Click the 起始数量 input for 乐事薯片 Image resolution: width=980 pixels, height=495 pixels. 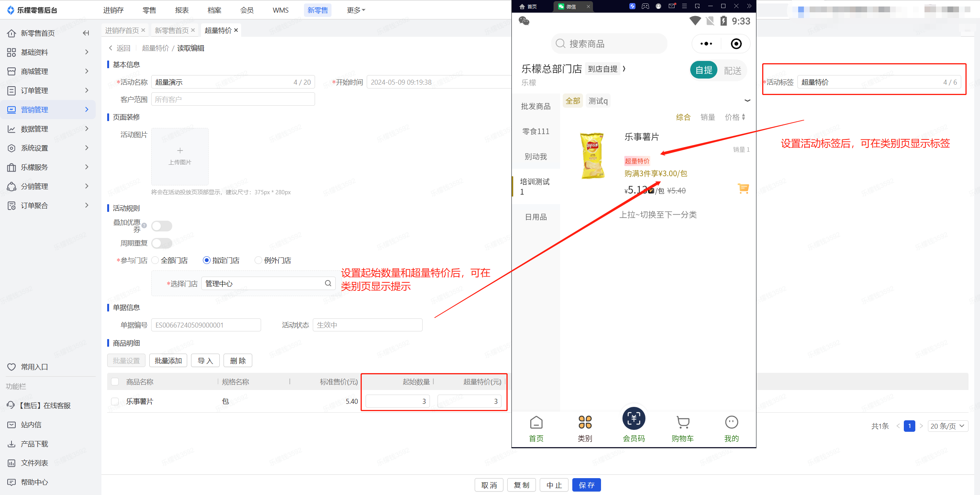click(397, 401)
